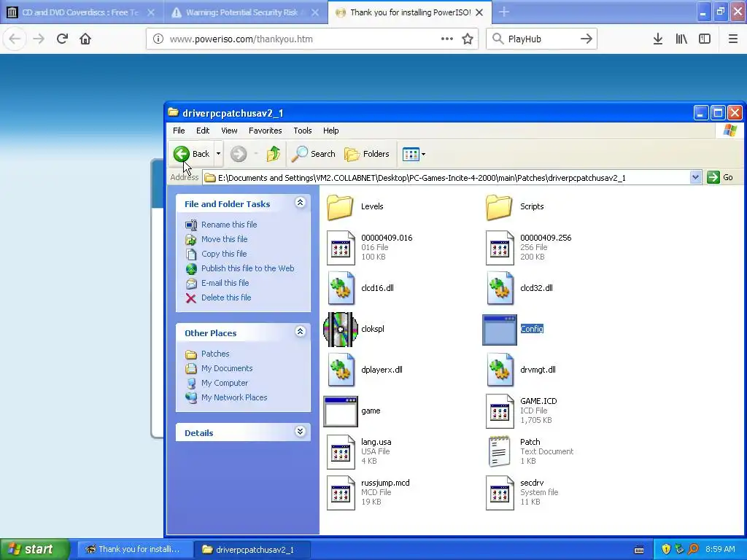The height and width of the screenshot is (560, 747).
Task: Select the clcd32.dll file icon
Action: point(500,289)
